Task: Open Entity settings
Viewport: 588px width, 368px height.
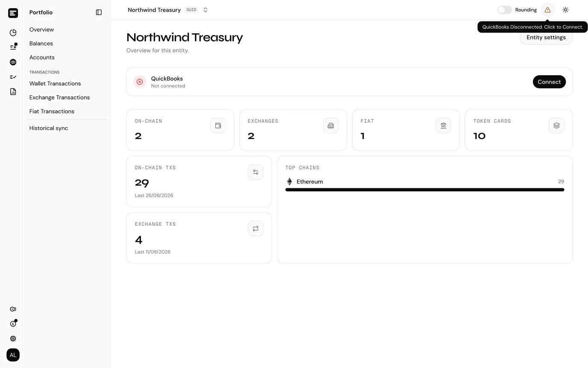Action: (546, 37)
